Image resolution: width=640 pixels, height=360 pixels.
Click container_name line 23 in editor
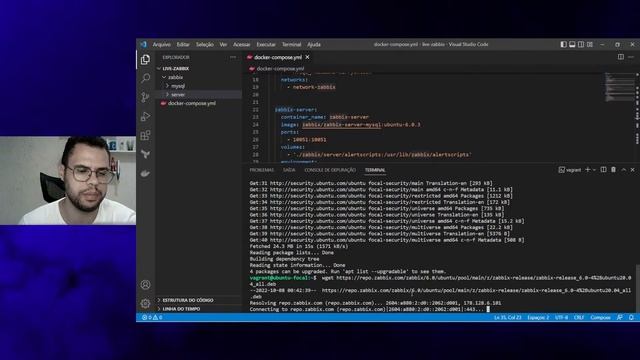pyautogui.click(x=325, y=117)
